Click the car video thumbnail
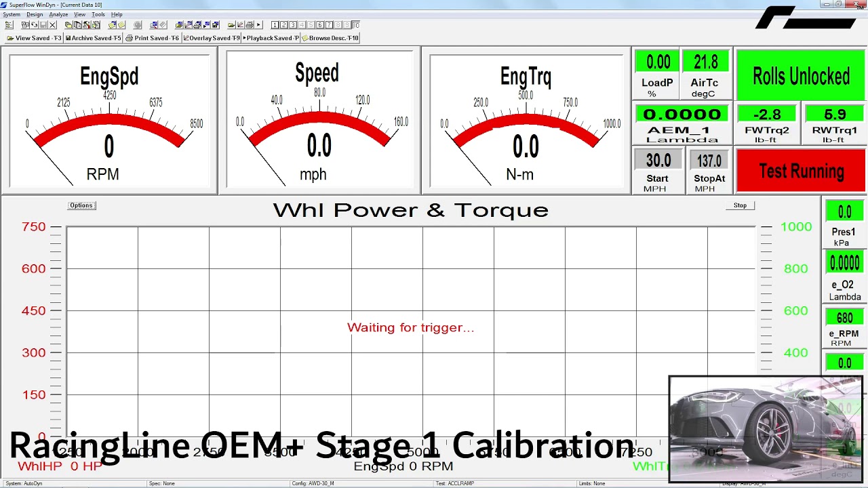Screen dimensions: 868x488 (x=766, y=430)
